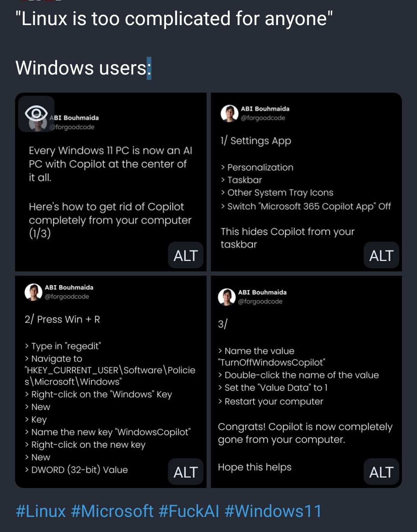Show ALT text for the regedit steps image
The width and height of the screenshot is (417, 532).
point(186,472)
